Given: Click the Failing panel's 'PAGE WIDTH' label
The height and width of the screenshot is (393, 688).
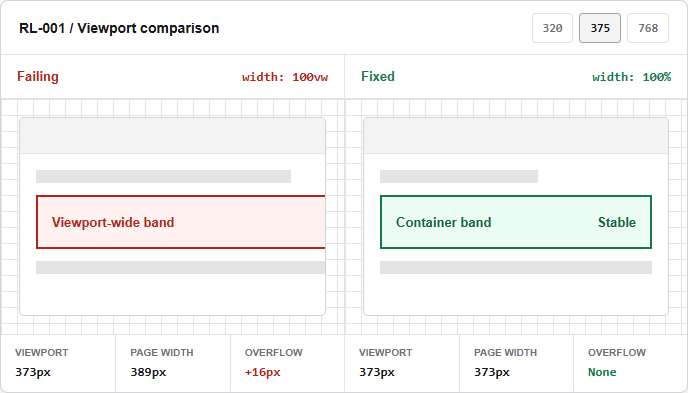Looking at the screenshot, I should (161, 353).
